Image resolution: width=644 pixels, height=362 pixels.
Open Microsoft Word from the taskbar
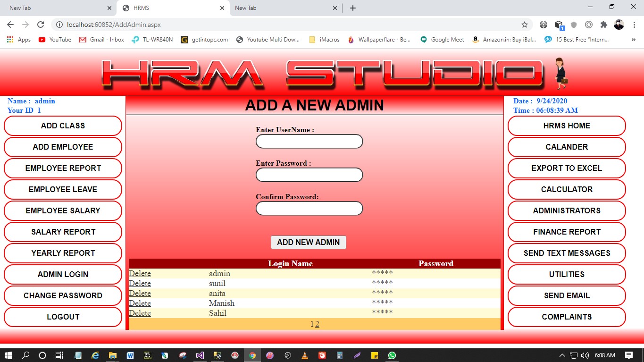pyautogui.click(x=130, y=355)
